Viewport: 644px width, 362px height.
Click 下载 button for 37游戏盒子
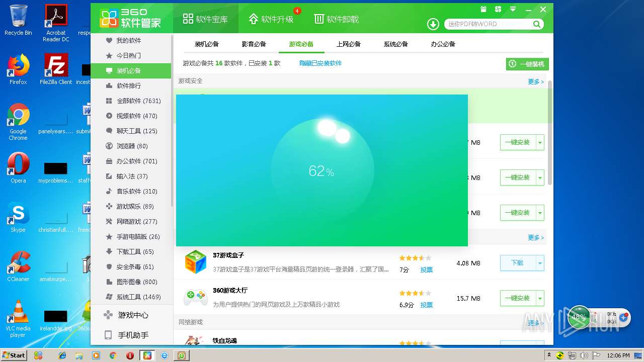coord(518,263)
